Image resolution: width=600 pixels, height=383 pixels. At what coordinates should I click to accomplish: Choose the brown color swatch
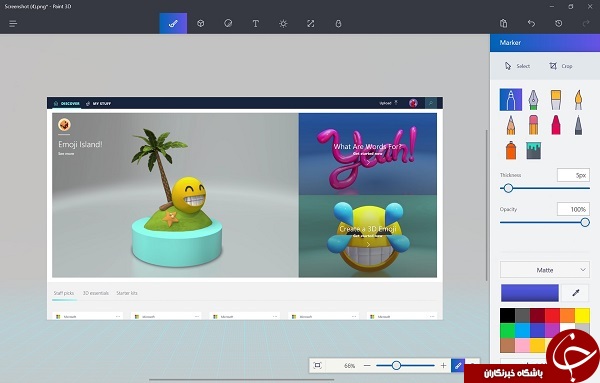click(x=507, y=345)
